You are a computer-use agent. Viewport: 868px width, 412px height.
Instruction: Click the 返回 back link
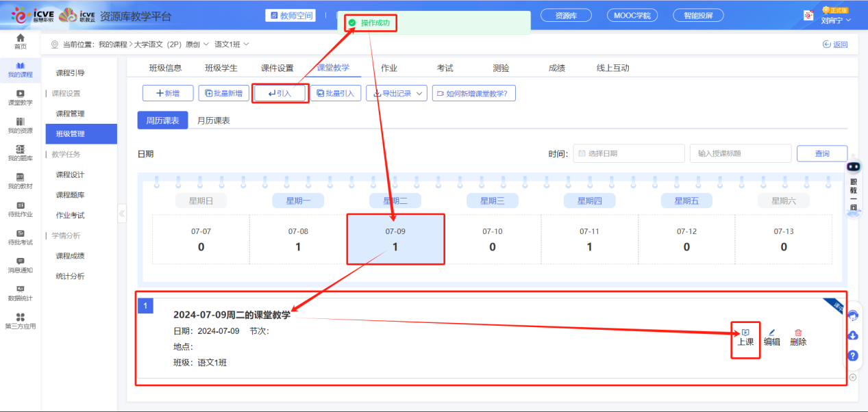(835, 44)
